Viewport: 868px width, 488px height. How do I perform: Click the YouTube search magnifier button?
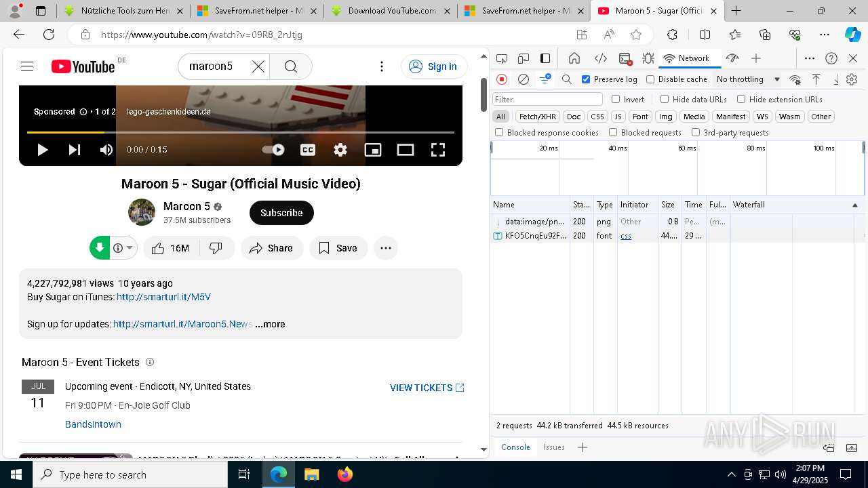[291, 66]
